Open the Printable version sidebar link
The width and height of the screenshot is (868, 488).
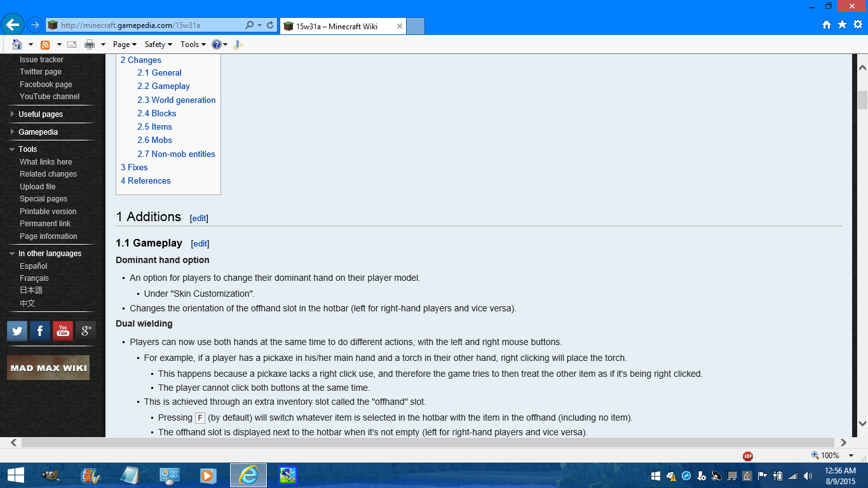click(x=48, y=212)
